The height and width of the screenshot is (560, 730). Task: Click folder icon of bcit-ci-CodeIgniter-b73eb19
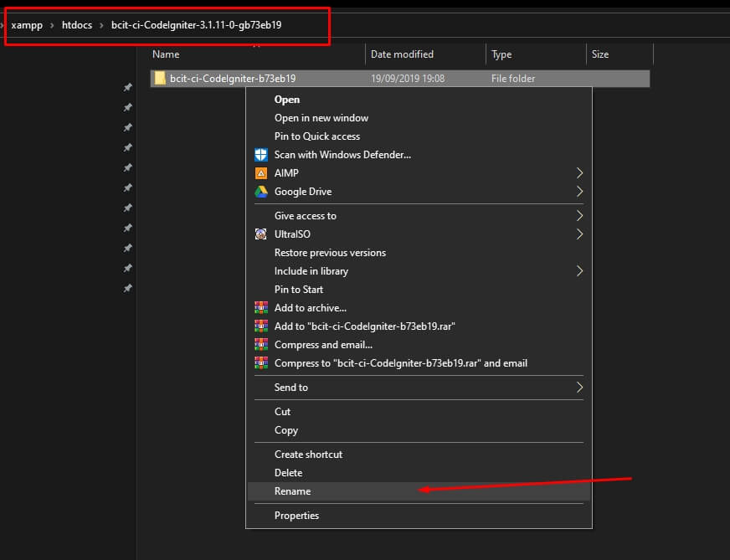(160, 79)
